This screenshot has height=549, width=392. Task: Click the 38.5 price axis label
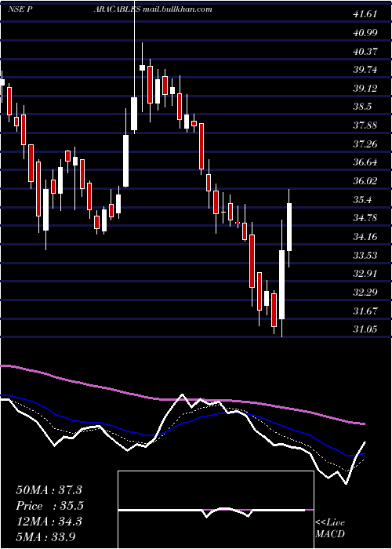(x=362, y=107)
